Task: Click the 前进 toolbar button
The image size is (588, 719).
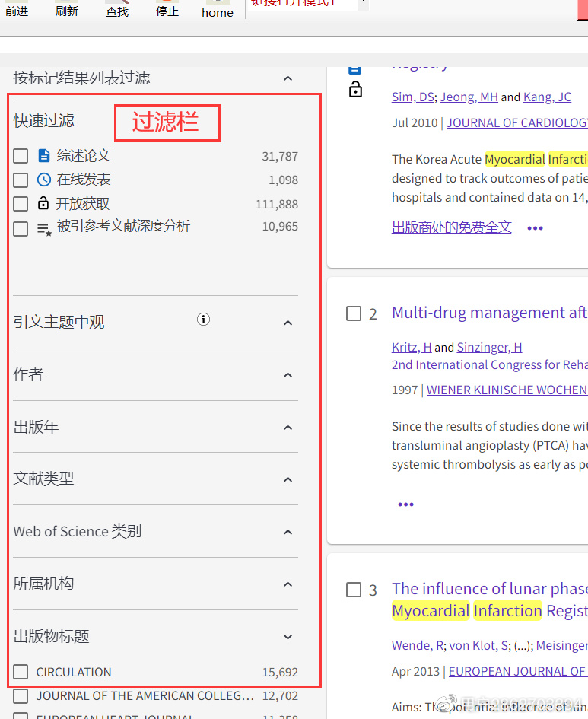Action: 17,9
